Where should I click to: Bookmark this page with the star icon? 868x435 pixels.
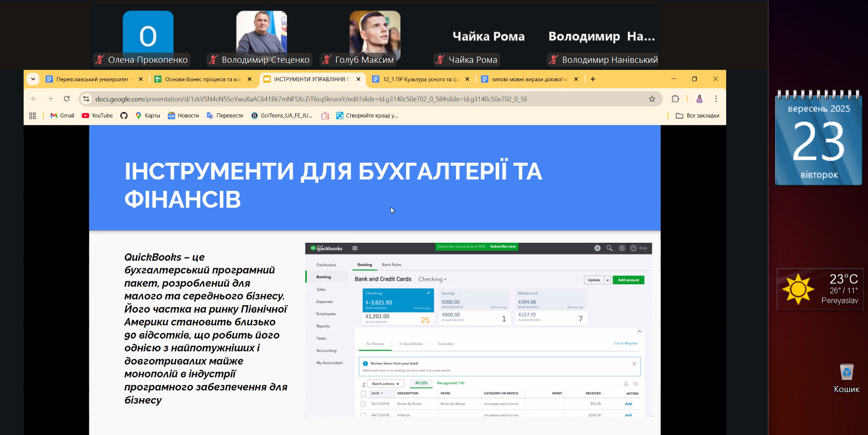coord(652,99)
